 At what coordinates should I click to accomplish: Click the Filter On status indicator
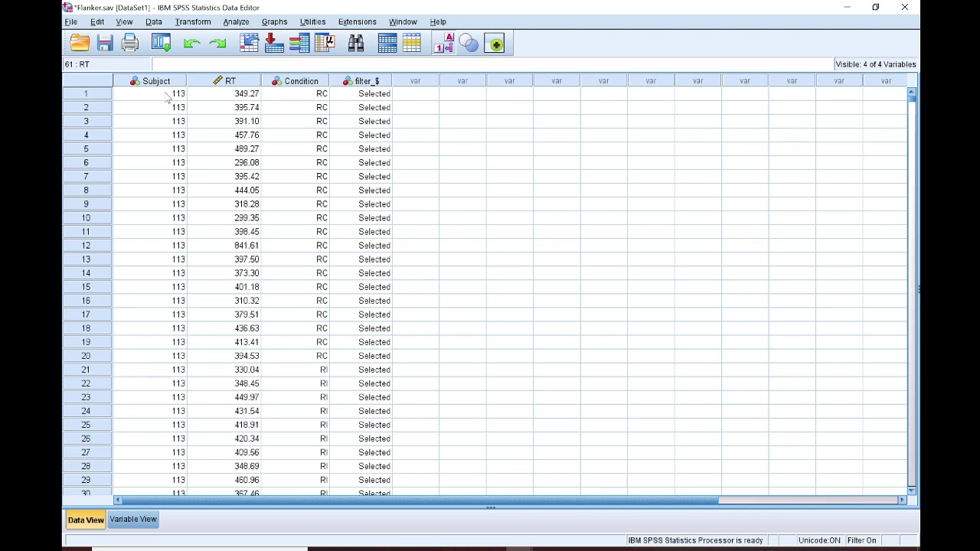[861, 540]
